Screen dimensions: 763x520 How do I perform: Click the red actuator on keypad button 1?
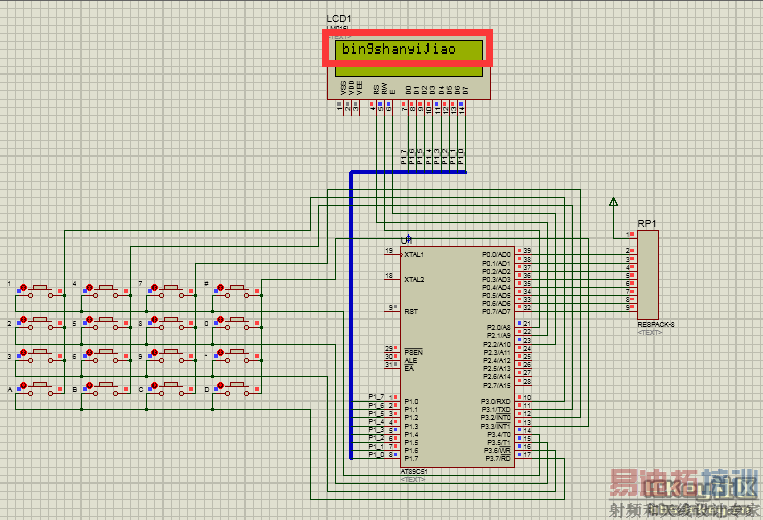23,287
